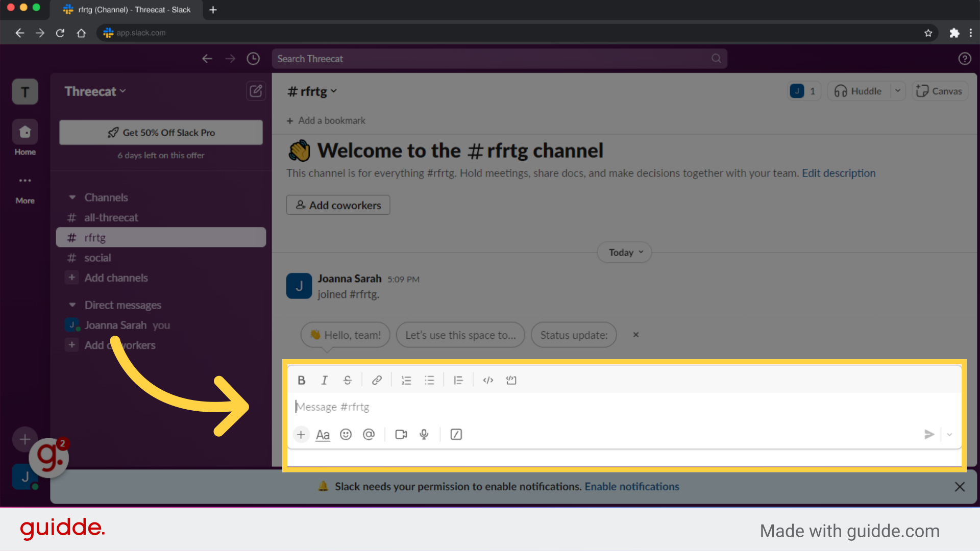Toggle bold formatting in message composer
This screenshot has height=551, width=980.
coord(301,380)
